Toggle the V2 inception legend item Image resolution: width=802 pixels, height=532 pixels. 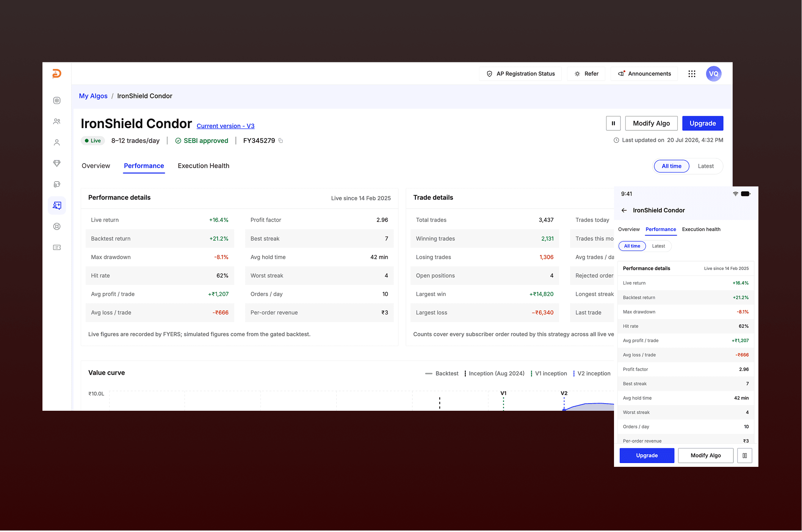(592, 374)
